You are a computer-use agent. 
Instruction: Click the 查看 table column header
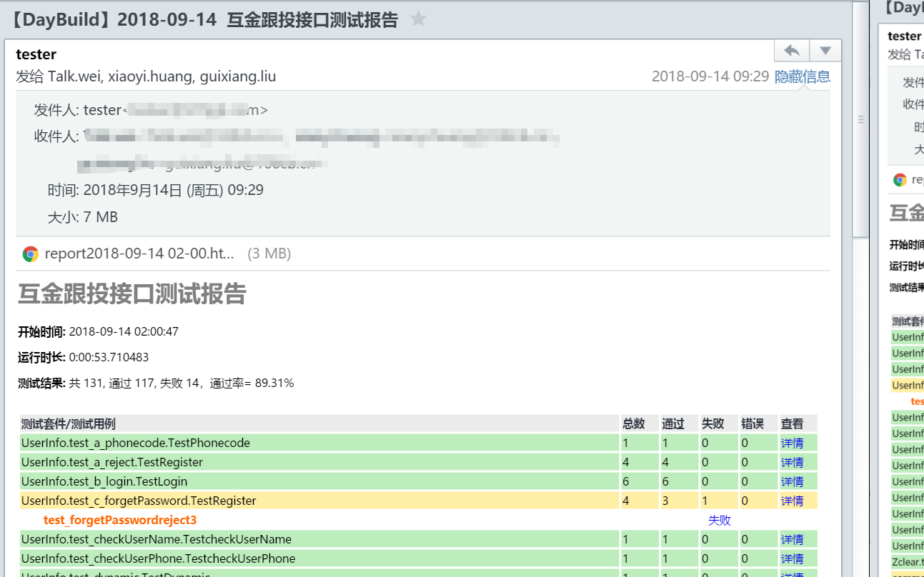point(792,423)
